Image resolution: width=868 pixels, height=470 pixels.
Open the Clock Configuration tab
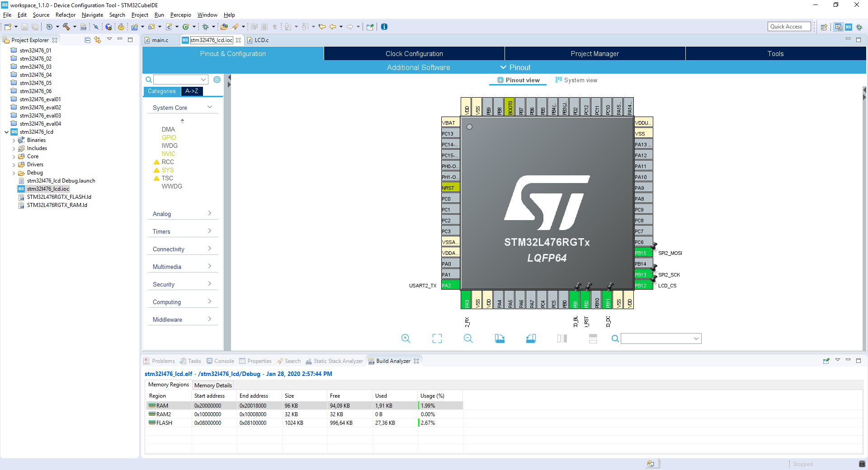pyautogui.click(x=414, y=54)
